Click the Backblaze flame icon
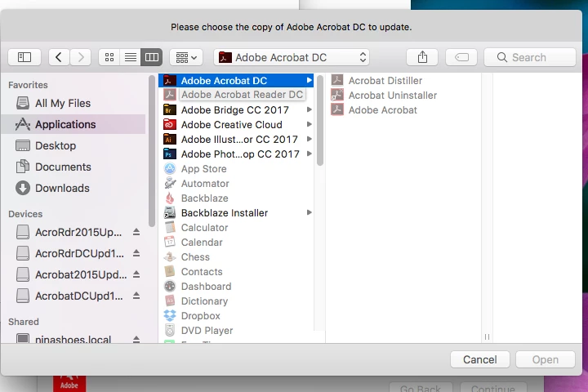588x392 pixels. (170, 198)
